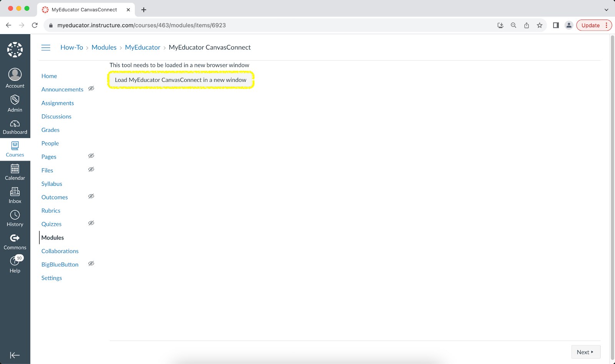Open Discussions in course navigation
615x364 pixels.
(57, 116)
